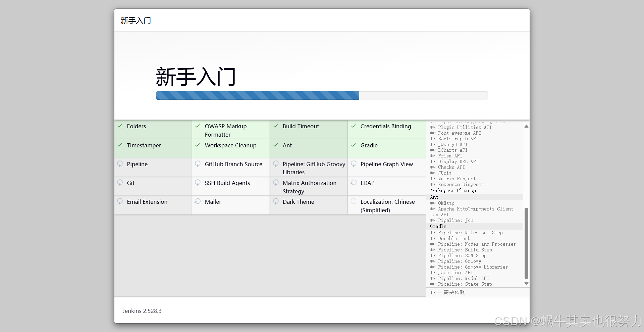Select the Localization: Chinese (Simplified) label

pos(387,206)
